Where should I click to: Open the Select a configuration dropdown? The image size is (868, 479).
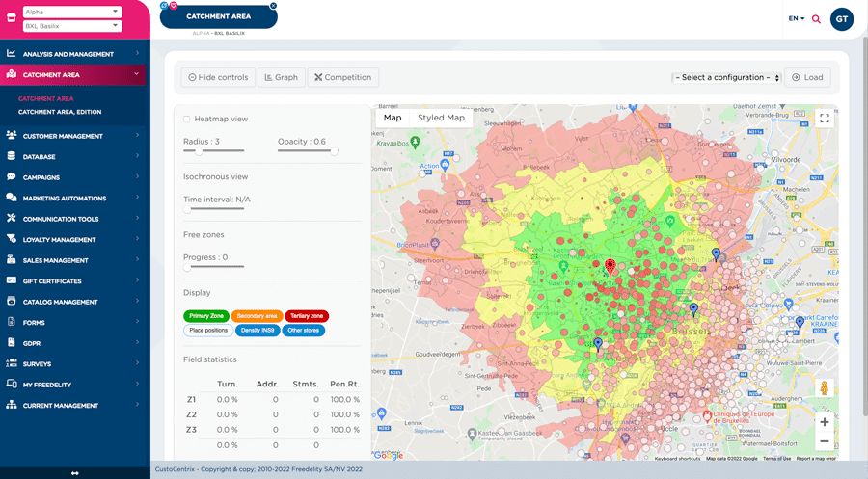coord(726,78)
